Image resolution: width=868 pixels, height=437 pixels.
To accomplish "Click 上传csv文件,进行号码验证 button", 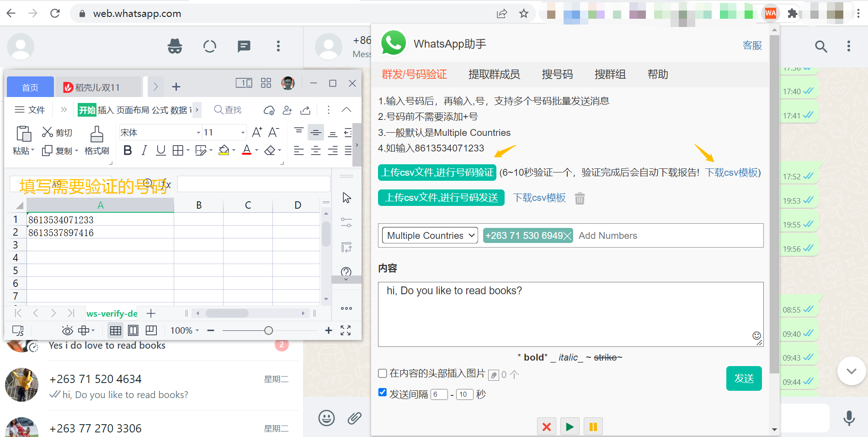I will 437,173.
